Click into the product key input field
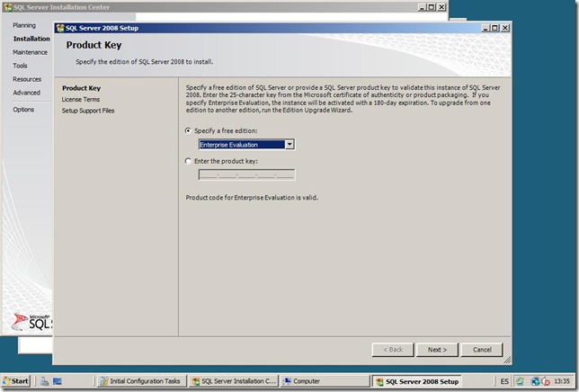Viewport: 579px width, 392px height. pos(247,174)
